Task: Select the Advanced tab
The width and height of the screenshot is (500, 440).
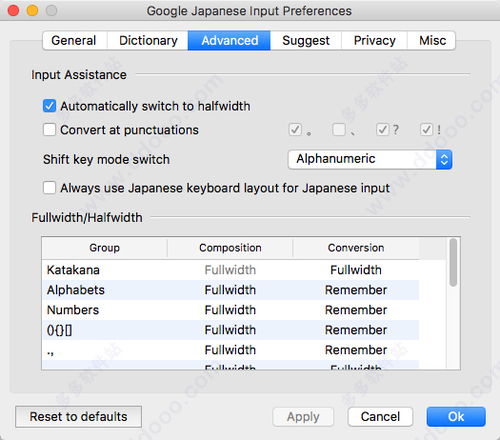Action: point(229,40)
